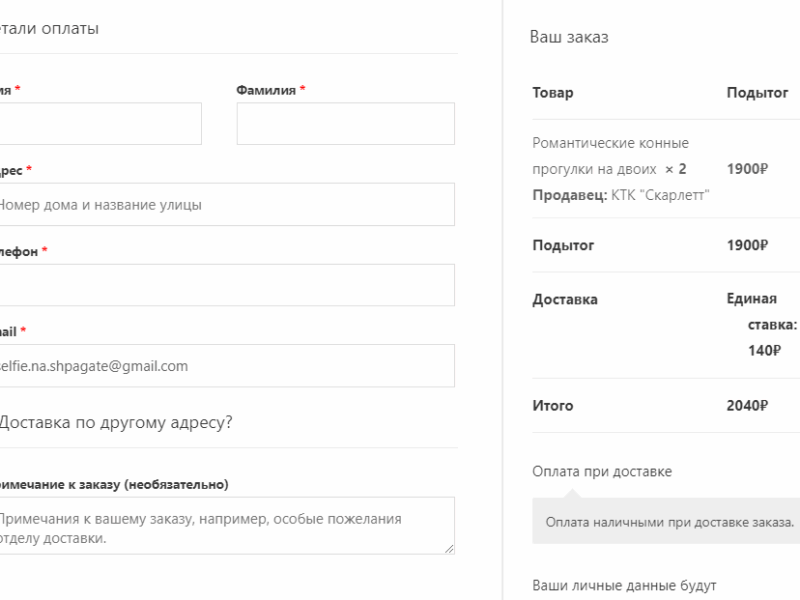Click the Фамилия (last name) input field
This screenshot has width=800, height=600.
[345, 123]
